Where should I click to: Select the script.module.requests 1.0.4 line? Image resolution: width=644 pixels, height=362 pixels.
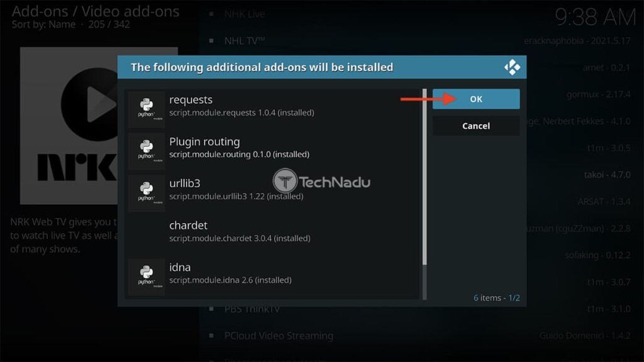tap(241, 112)
